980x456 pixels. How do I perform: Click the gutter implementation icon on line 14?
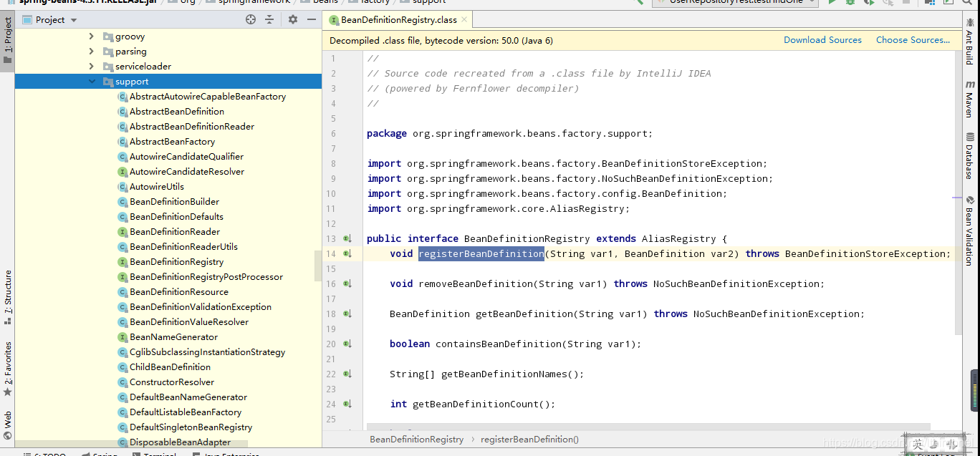coord(347,253)
